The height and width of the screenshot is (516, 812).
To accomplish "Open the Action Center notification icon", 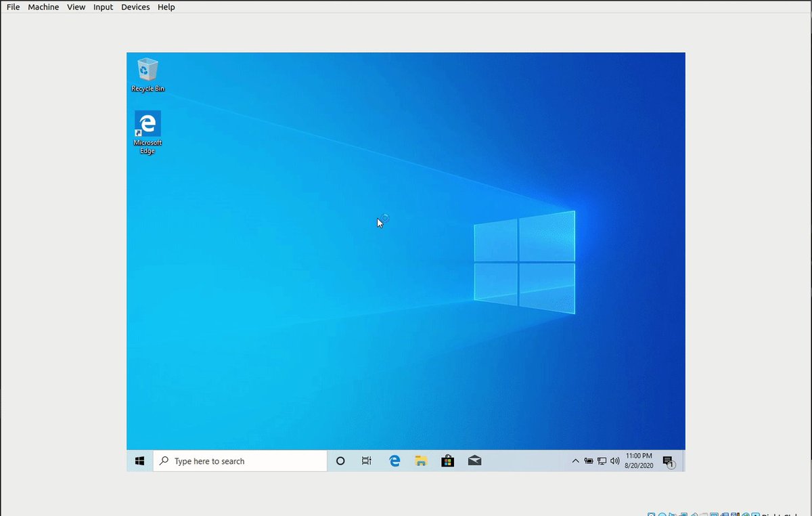I will click(x=669, y=461).
